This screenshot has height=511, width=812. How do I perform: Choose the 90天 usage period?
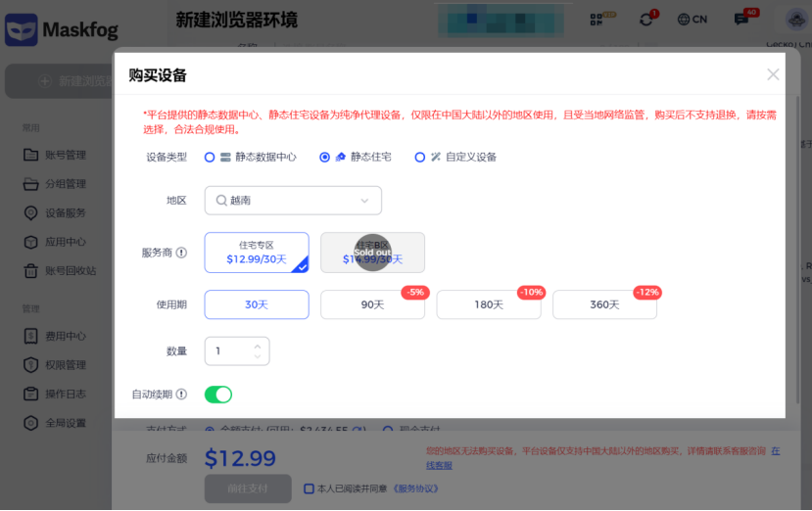(x=372, y=304)
